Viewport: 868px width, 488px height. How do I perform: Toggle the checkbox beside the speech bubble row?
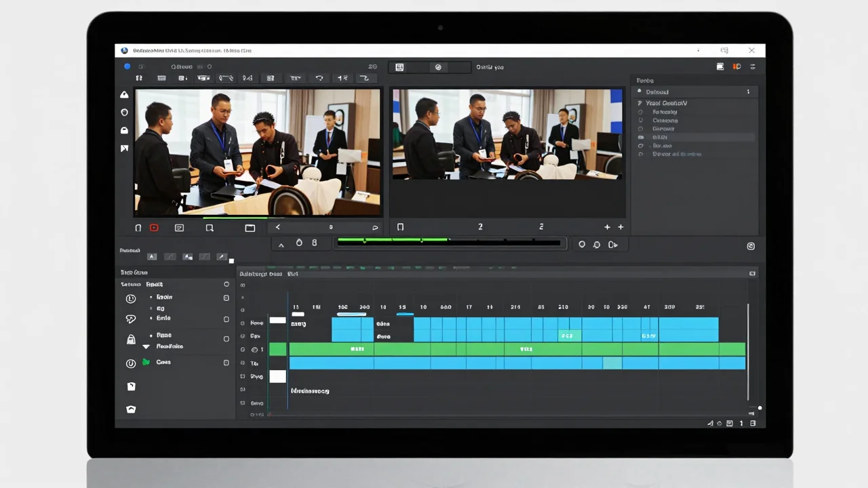coord(226,319)
